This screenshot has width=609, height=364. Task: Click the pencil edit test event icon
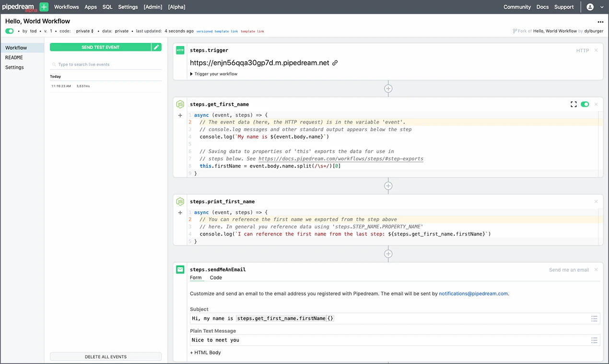156,47
